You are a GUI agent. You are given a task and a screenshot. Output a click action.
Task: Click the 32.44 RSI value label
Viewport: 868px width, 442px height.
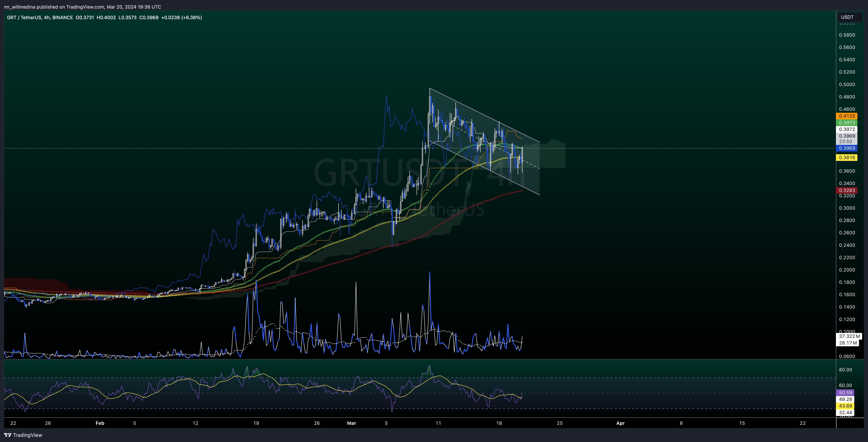[x=846, y=413]
